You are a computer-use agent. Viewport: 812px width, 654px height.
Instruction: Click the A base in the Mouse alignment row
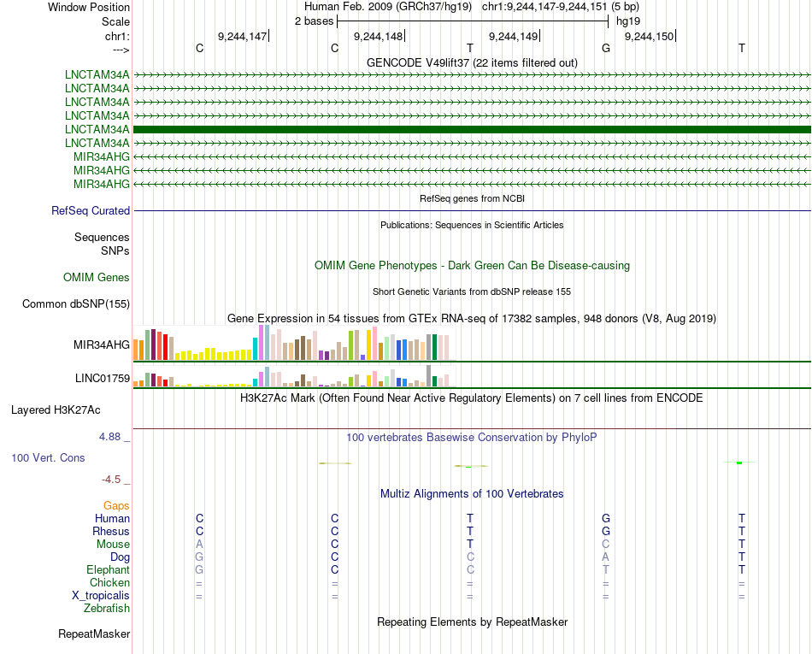tap(199, 545)
